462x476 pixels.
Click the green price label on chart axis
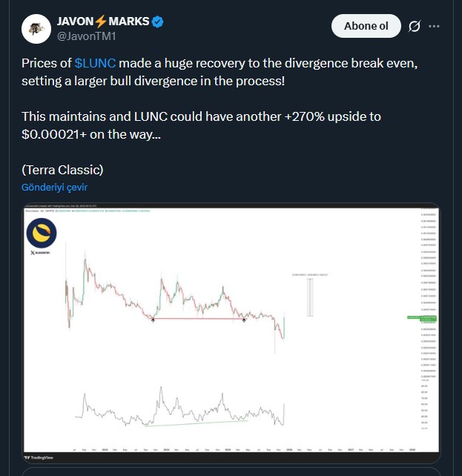(x=417, y=318)
